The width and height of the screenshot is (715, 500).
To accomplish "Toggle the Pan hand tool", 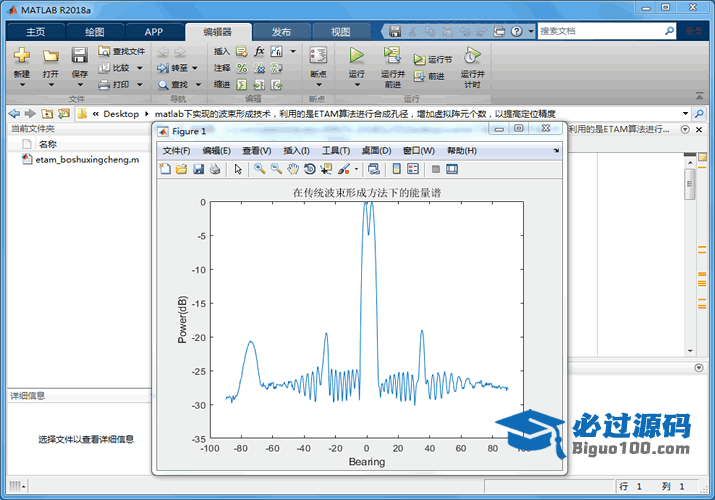I will [x=293, y=169].
